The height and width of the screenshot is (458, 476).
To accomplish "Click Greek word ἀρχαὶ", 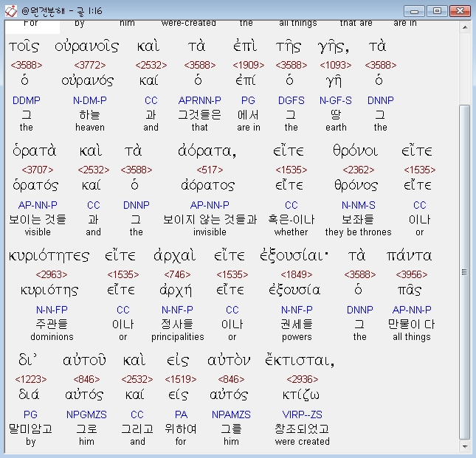I will pos(175,257).
